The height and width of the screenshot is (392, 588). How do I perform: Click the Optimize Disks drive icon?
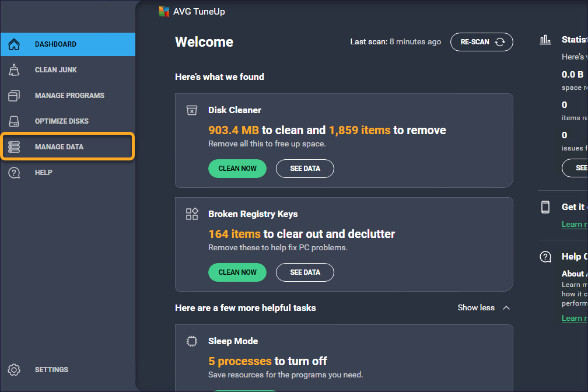[14, 121]
